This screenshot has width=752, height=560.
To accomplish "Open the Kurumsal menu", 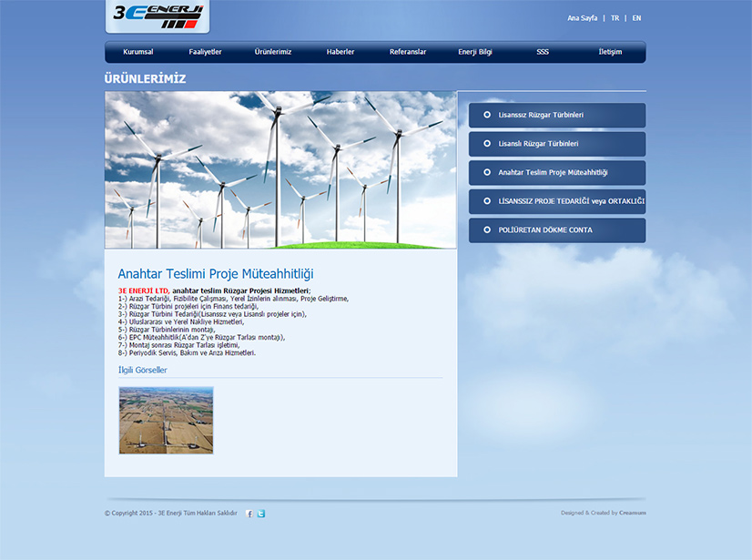I will point(138,52).
